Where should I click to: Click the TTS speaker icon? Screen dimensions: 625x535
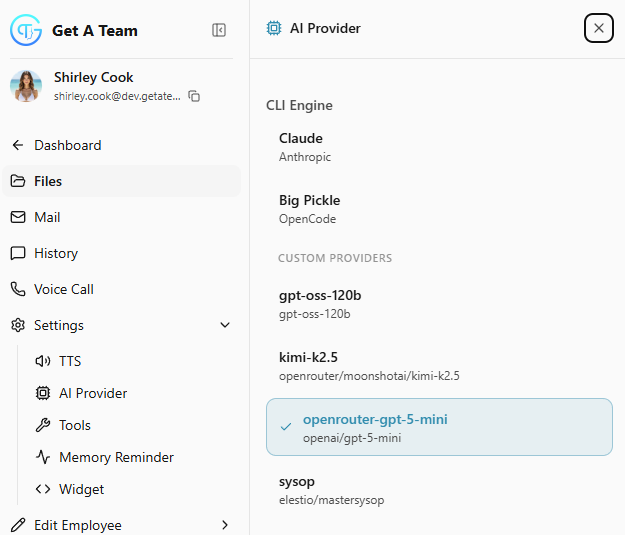[x=42, y=361]
